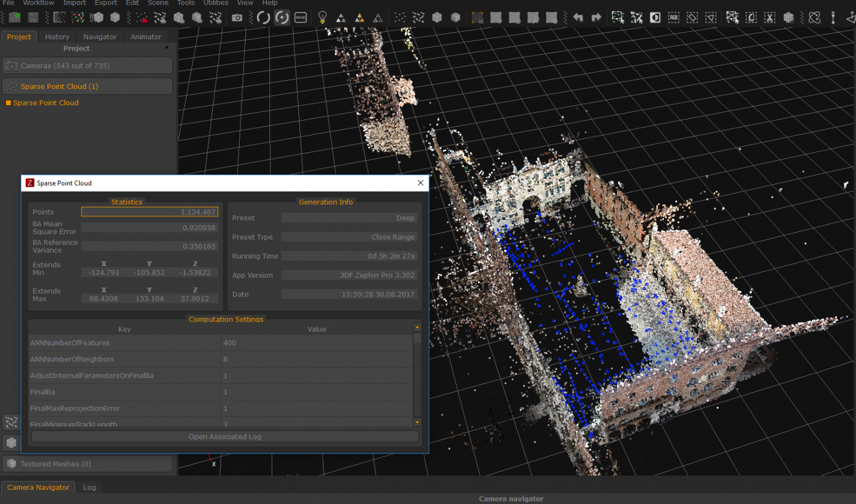
Task: Toggle the light bulb lighting icon
Action: tap(322, 18)
